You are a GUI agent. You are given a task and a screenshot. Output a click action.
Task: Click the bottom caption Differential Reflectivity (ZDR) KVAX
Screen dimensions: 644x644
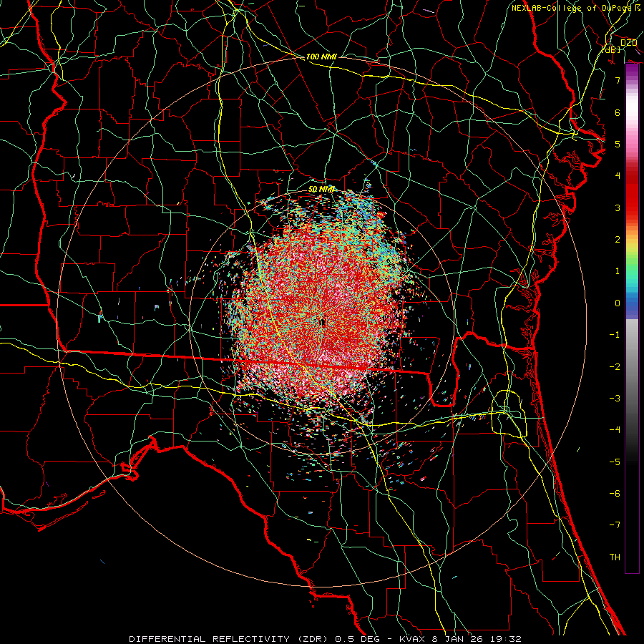pos(325,639)
